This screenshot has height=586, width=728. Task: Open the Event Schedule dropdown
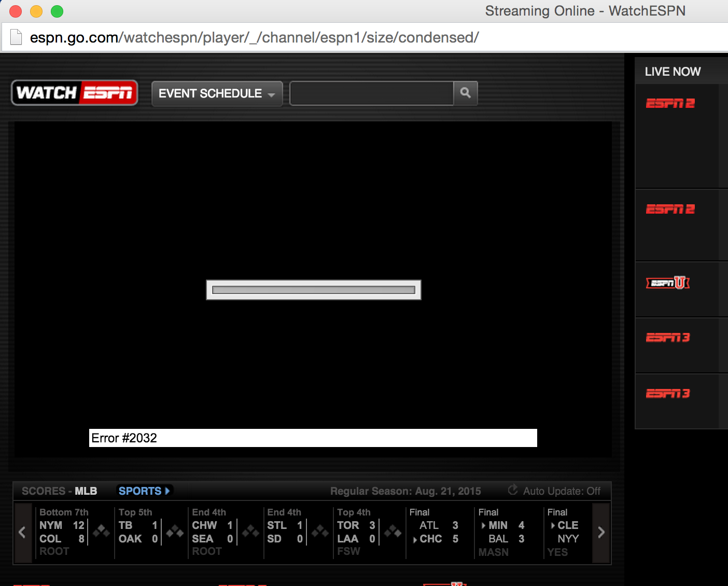tap(217, 94)
